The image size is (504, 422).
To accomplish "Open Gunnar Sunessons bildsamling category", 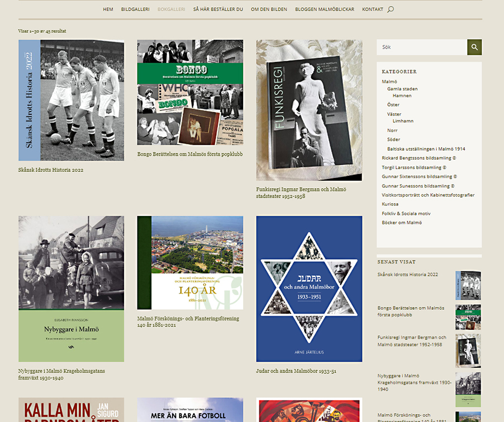I will pyautogui.click(x=418, y=186).
